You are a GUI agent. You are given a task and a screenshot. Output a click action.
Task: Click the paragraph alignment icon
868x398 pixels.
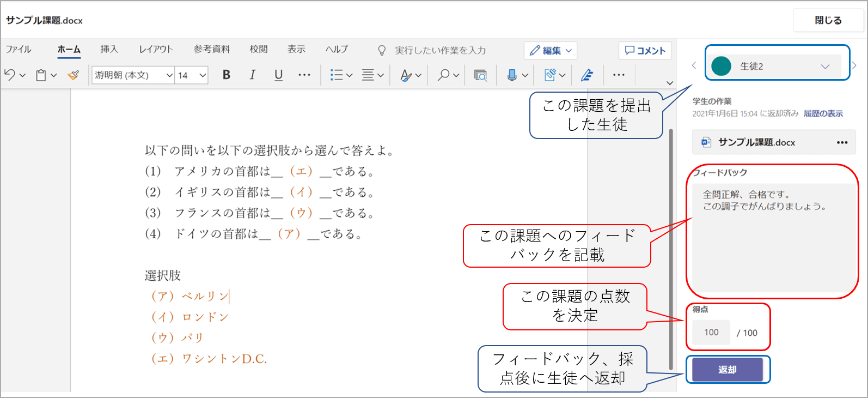tap(368, 75)
